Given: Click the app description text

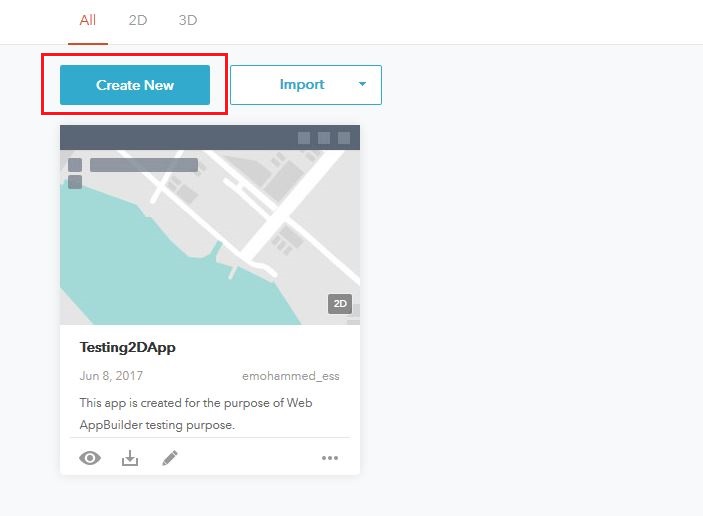Looking at the screenshot, I should tap(196, 414).
